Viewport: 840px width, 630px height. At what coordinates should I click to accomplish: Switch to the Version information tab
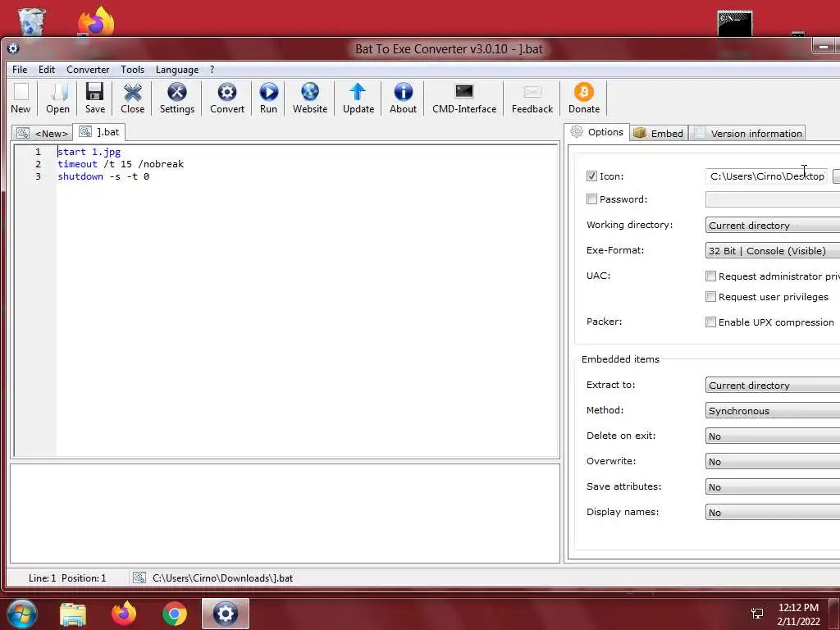pyautogui.click(x=748, y=134)
